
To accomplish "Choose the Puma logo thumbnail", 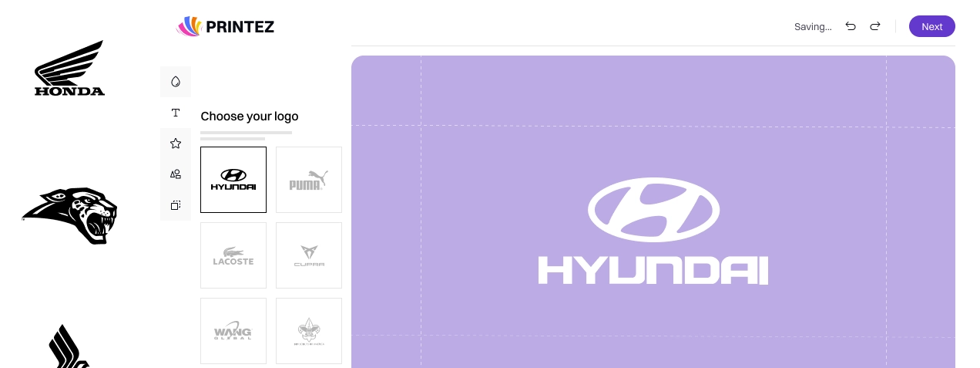I will click(x=309, y=180).
